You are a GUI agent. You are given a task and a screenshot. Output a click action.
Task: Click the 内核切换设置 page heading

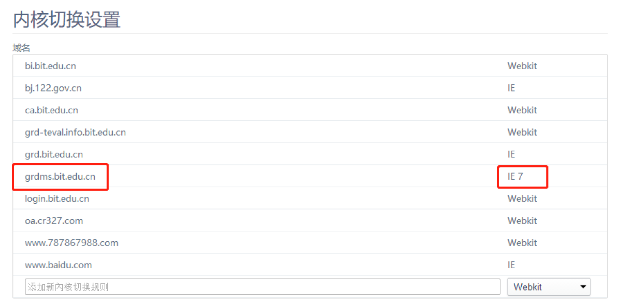pyautogui.click(x=66, y=19)
